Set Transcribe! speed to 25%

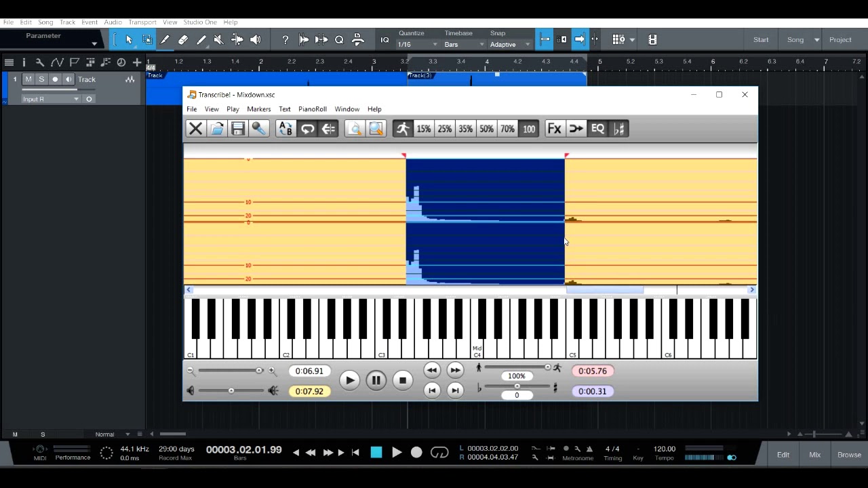[444, 129]
